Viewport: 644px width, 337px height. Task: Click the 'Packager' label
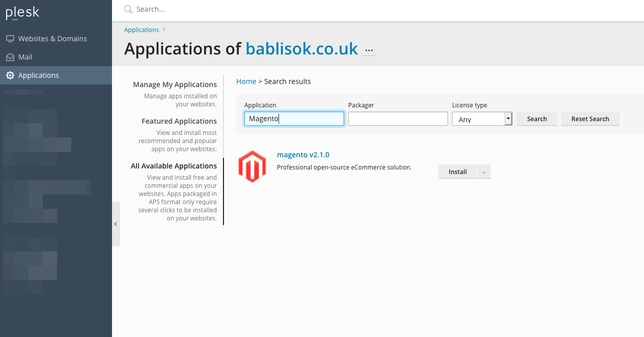click(361, 105)
